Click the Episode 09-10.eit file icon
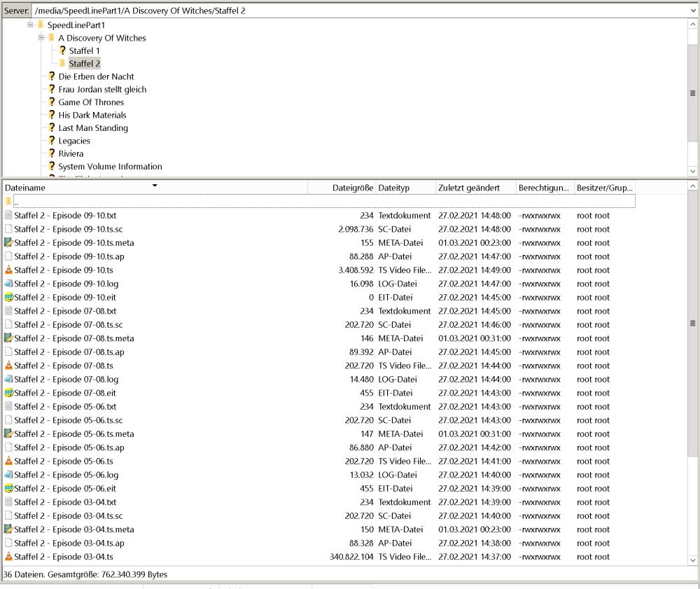The image size is (700, 589). pyautogui.click(x=8, y=298)
